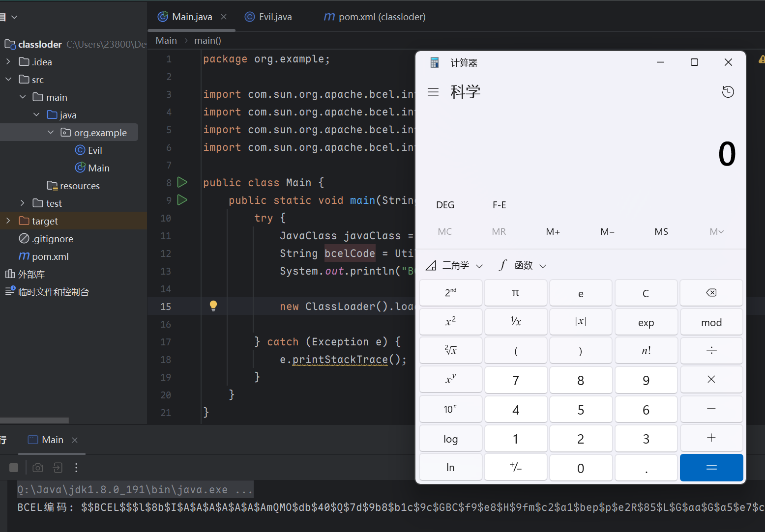Viewport: 765px width, 532px height.
Task: Toggle the 2nd function key
Action: pos(450,293)
